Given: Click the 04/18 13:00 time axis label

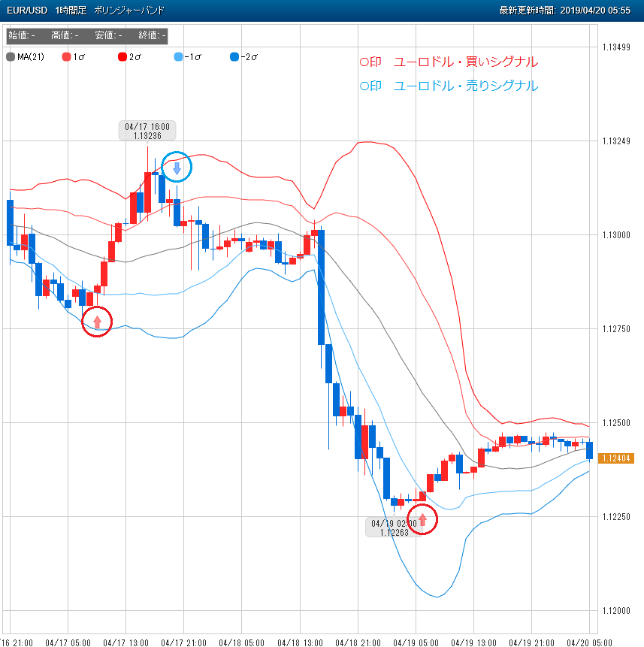Looking at the screenshot, I should (x=300, y=642).
